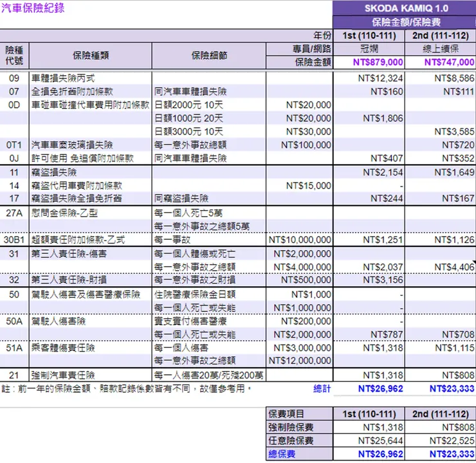This screenshot has height=463, width=476.
Task: Click the NT$12,000,000 amount cell
Action: (299, 361)
